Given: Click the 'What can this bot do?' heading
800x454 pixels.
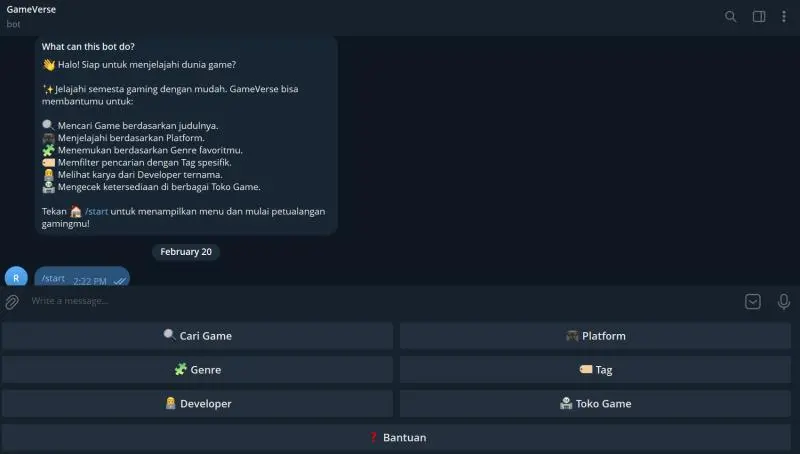Looking at the screenshot, I should [88, 46].
